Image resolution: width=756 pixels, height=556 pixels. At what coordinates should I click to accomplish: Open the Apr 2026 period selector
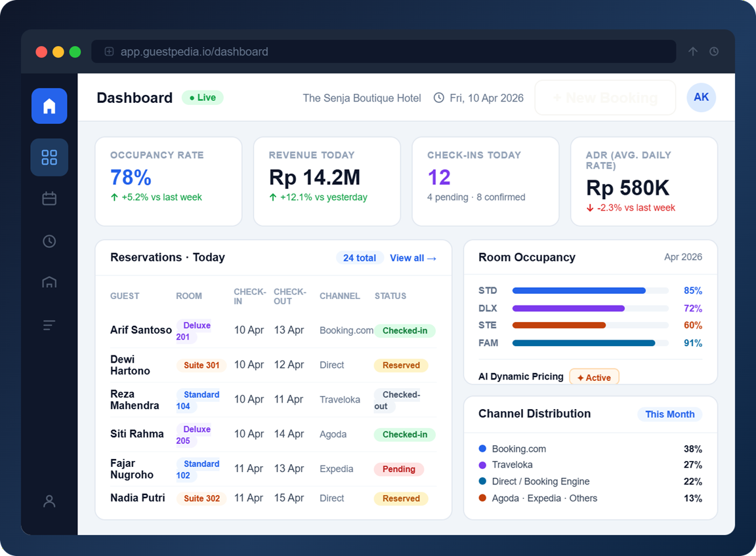(x=683, y=257)
